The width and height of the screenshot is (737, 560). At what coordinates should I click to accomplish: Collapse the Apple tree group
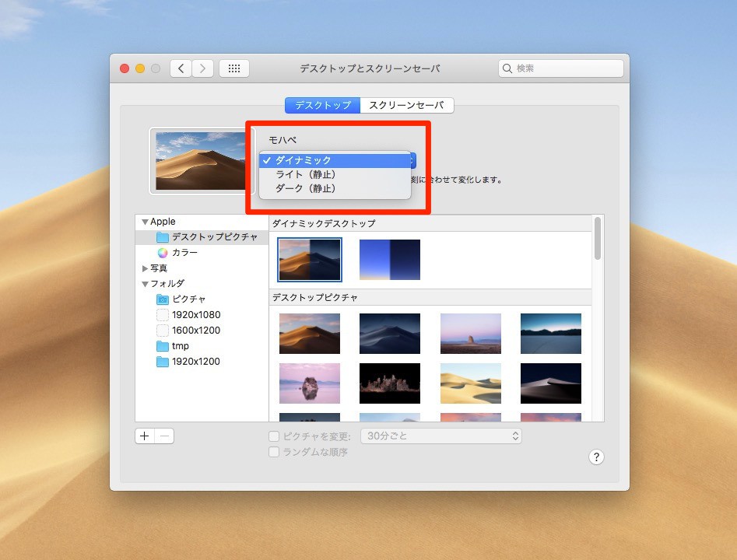pyautogui.click(x=145, y=222)
